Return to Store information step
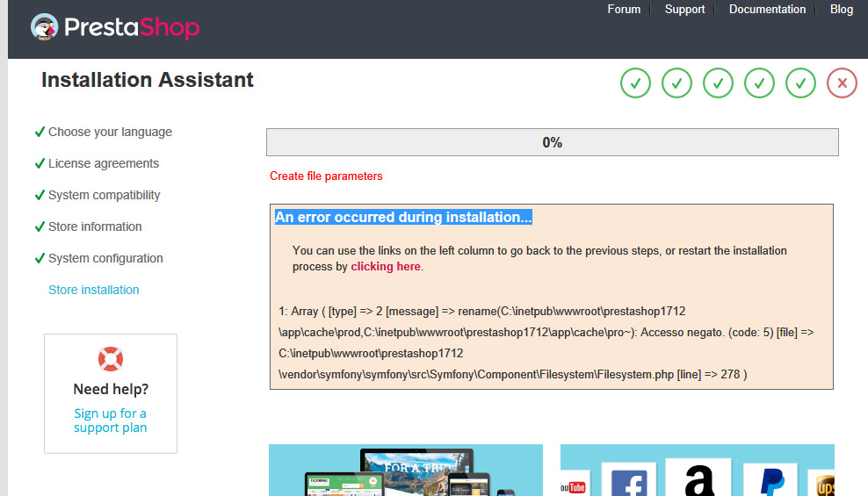 [95, 226]
